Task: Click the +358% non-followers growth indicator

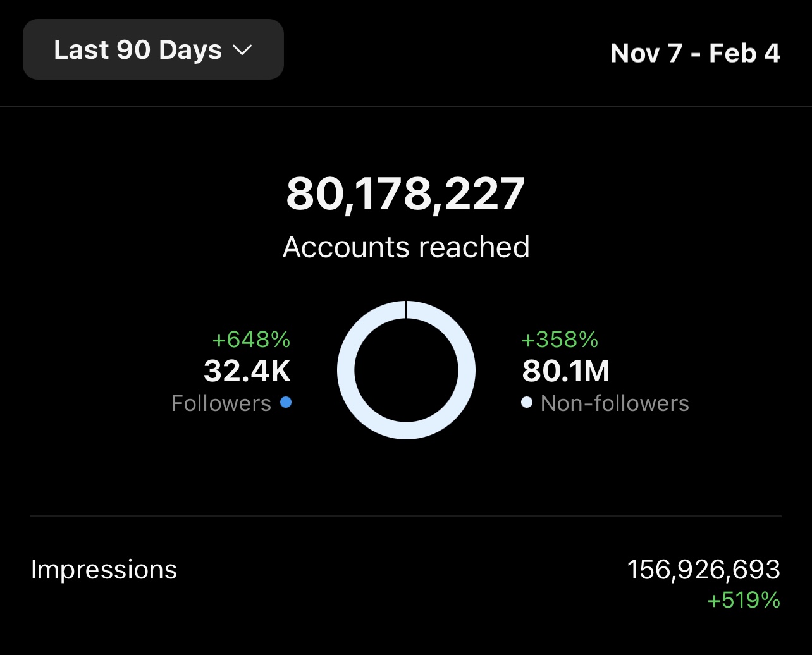Action: (560, 340)
